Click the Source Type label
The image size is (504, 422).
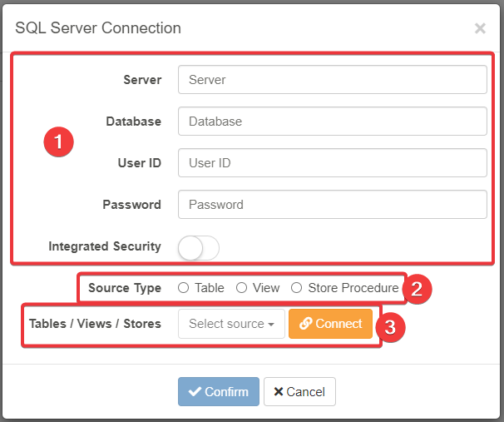(125, 288)
